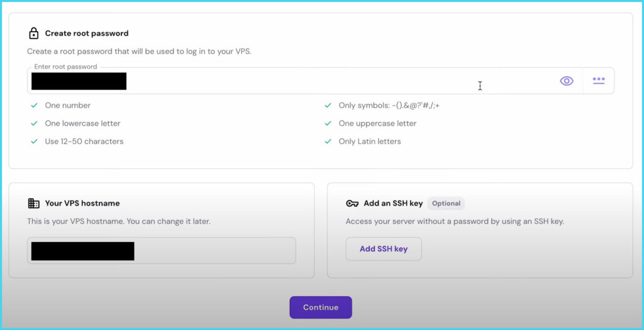
Task: Click the 'Add an SSH key' heading
Action: point(393,203)
